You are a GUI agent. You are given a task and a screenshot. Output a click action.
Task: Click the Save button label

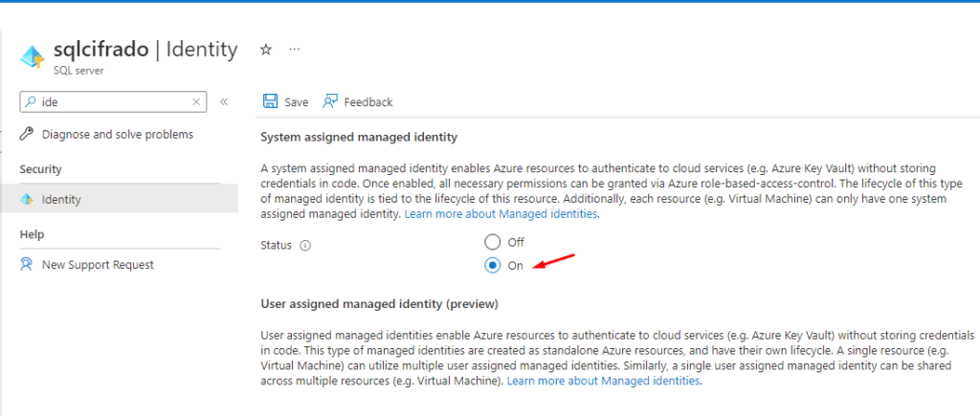[x=297, y=101]
